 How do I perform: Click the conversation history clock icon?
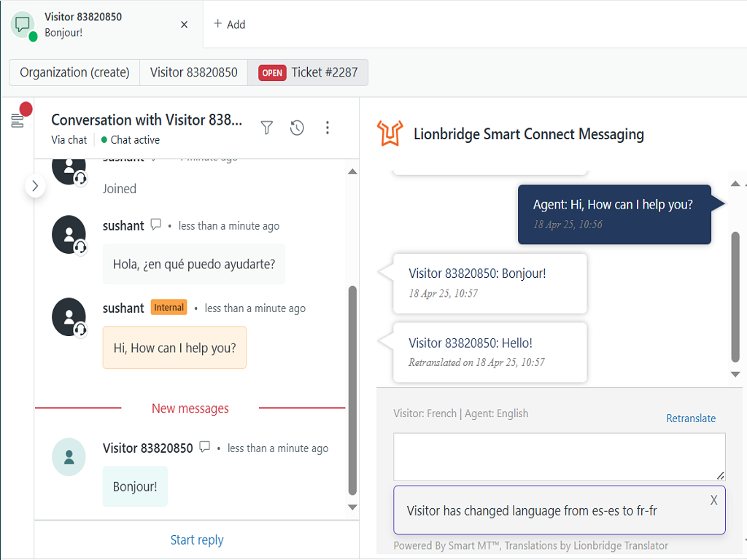(297, 128)
